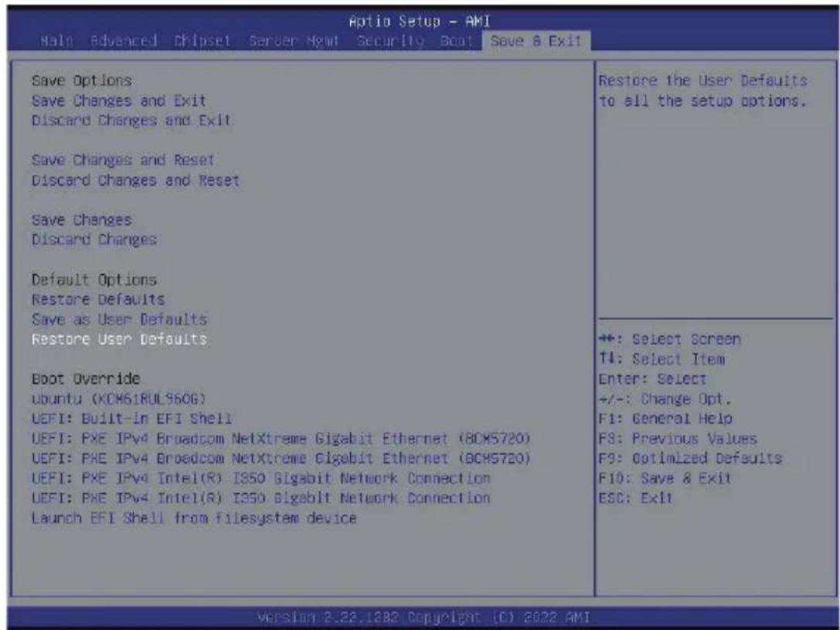840x630 pixels.
Task: Click the 'F9: Optimized Defaults' hint
Action: click(x=691, y=458)
